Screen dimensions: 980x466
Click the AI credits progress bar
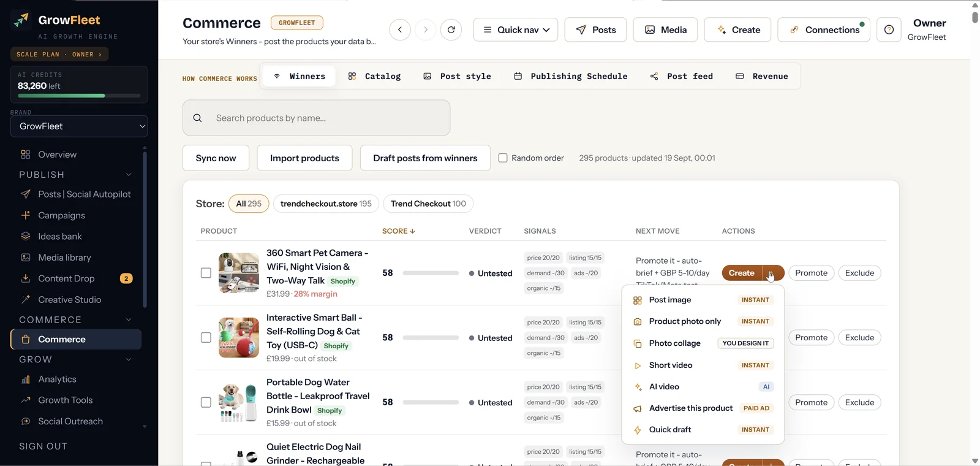(x=79, y=96)
